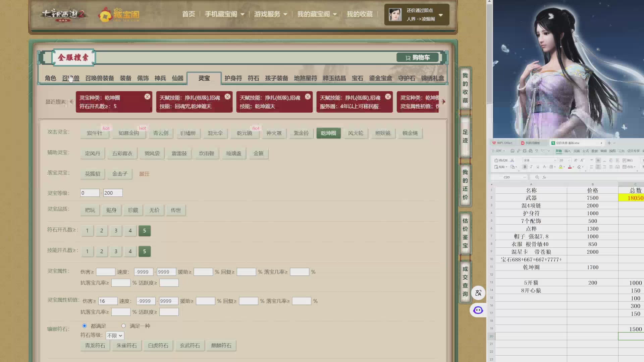Open the 成交查询 side panel
This screenshot has width=644, height=362.
click(465, 282)
